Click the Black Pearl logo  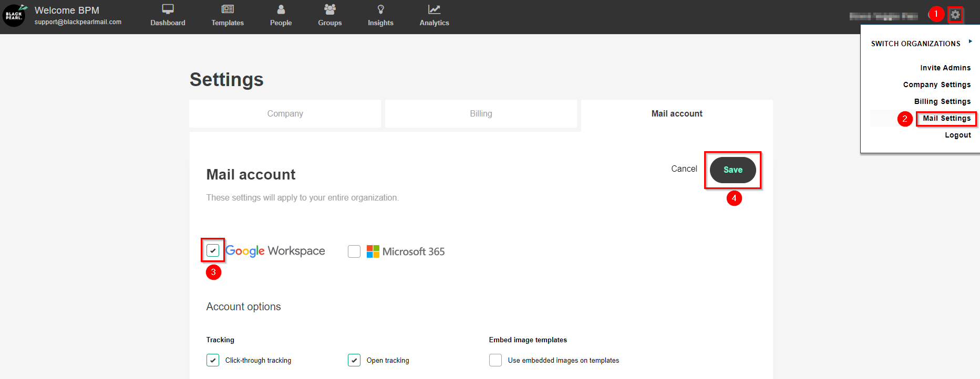(x=14, y=15)
